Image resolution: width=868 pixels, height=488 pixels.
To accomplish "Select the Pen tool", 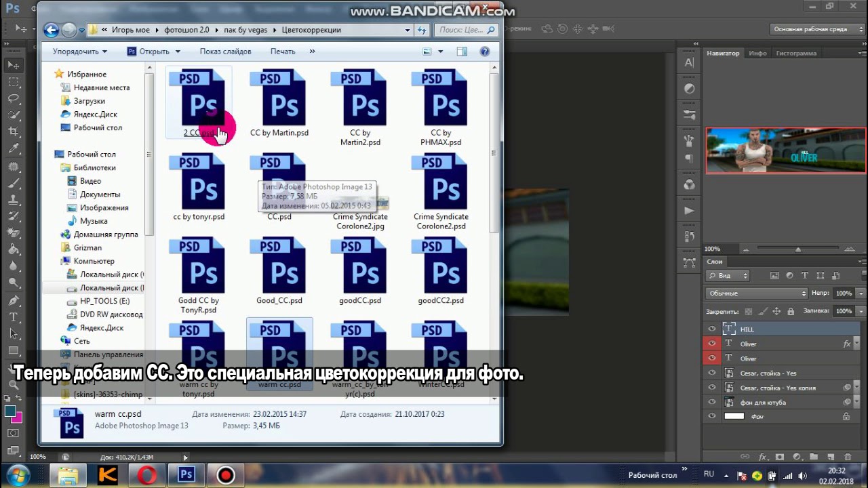I will pyautogui.click(x=14, y=300).
